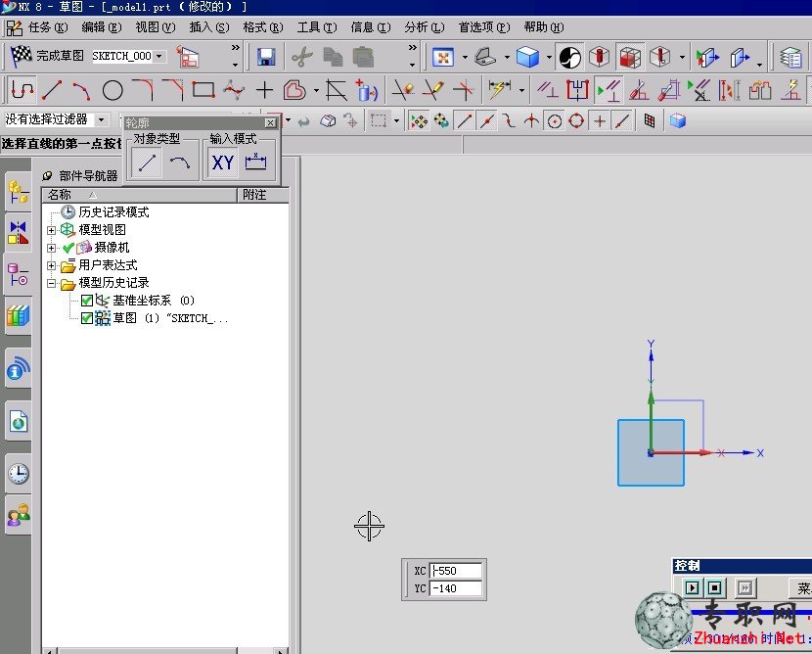
Task: Click the 名称 column header
Action: coord(139,195)
